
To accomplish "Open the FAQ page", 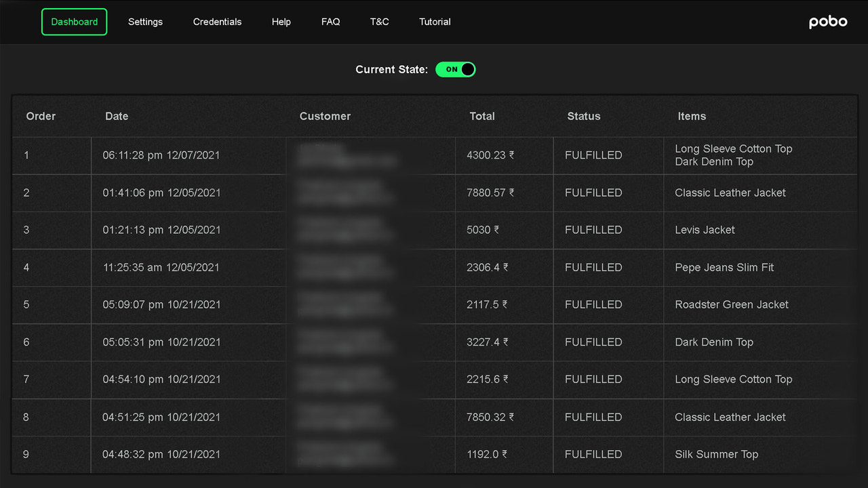I will 330,22.
